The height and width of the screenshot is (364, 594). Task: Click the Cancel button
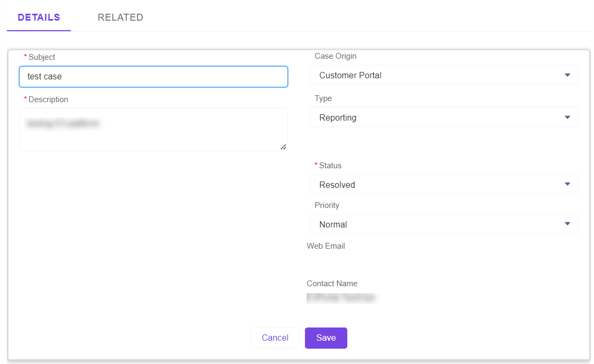(x=275, y=338)
